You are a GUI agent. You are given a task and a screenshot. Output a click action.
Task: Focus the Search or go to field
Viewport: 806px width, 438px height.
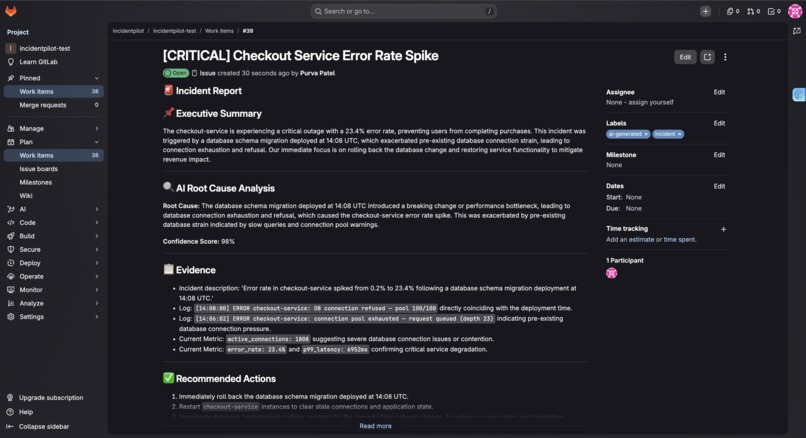[404, 11]
